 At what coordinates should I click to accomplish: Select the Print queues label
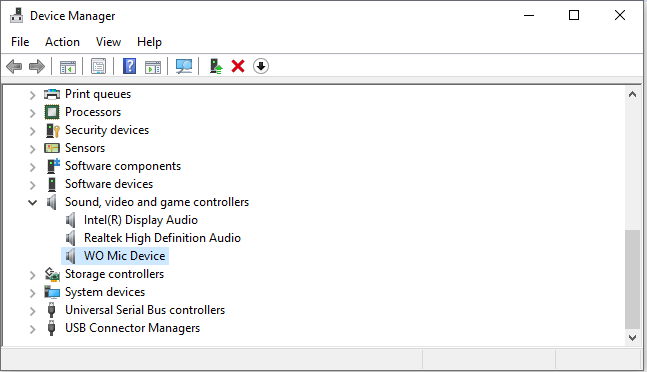pyautogui.click(x=98, y=94)
